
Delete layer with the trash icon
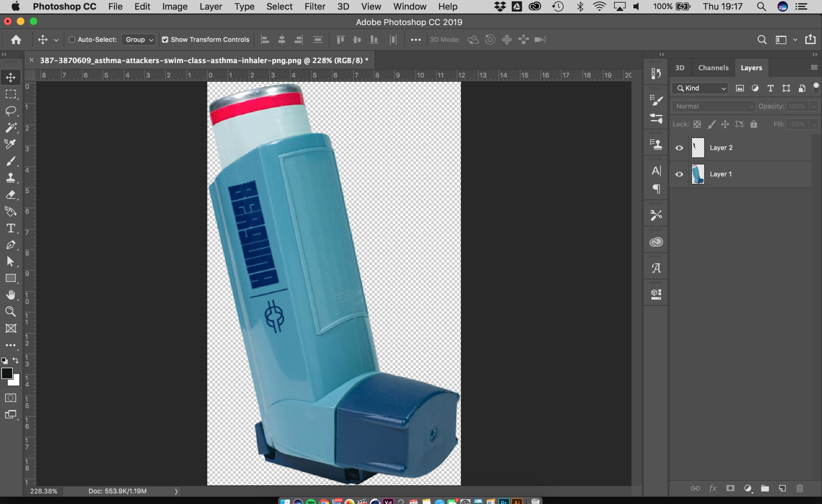coord(800,488)
